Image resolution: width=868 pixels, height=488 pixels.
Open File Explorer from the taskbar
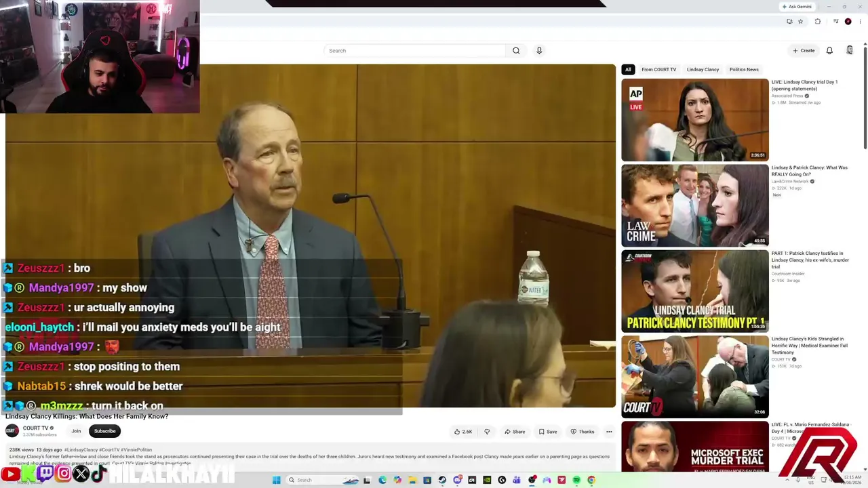coord(412,480)
